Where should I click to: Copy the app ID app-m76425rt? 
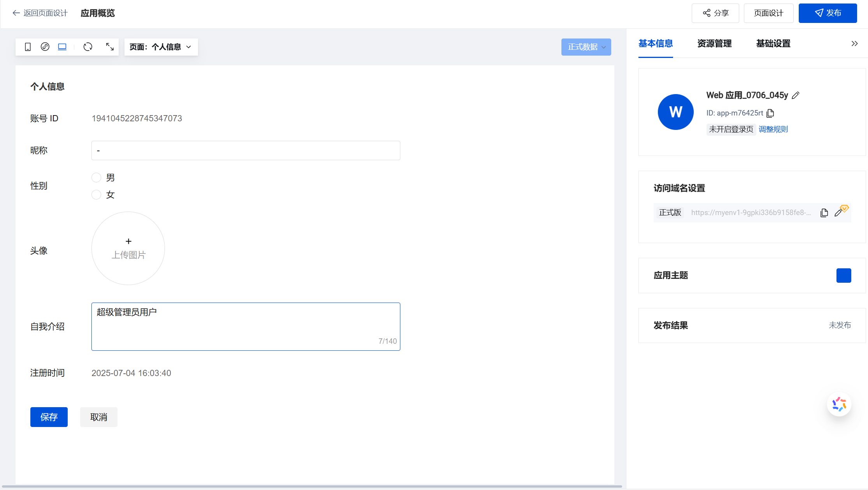[770, 113]
